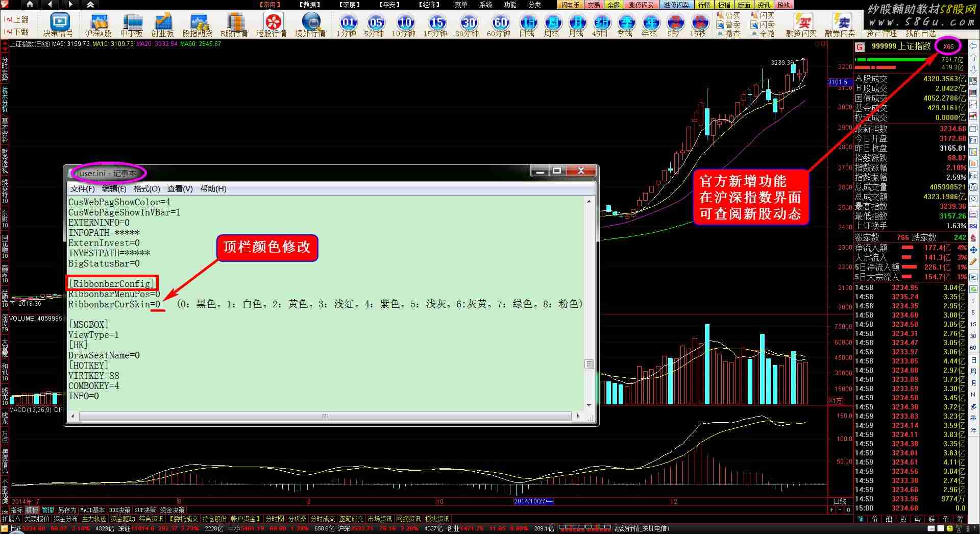Open the 决策信号 decision signal tool

[x=58, y=25]
